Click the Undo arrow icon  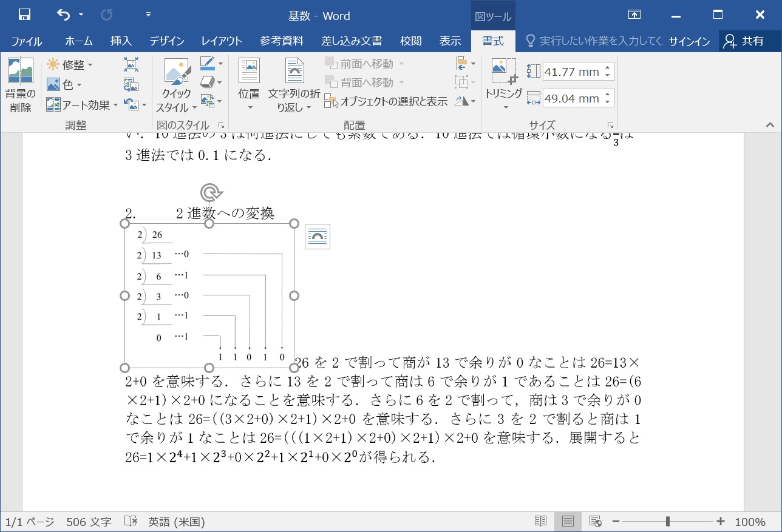point(63,15)
